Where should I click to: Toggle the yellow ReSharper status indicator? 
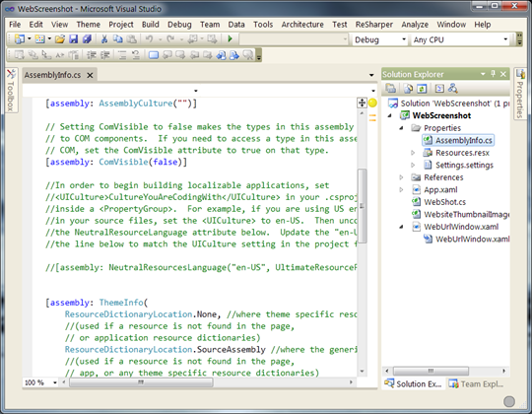372,103
